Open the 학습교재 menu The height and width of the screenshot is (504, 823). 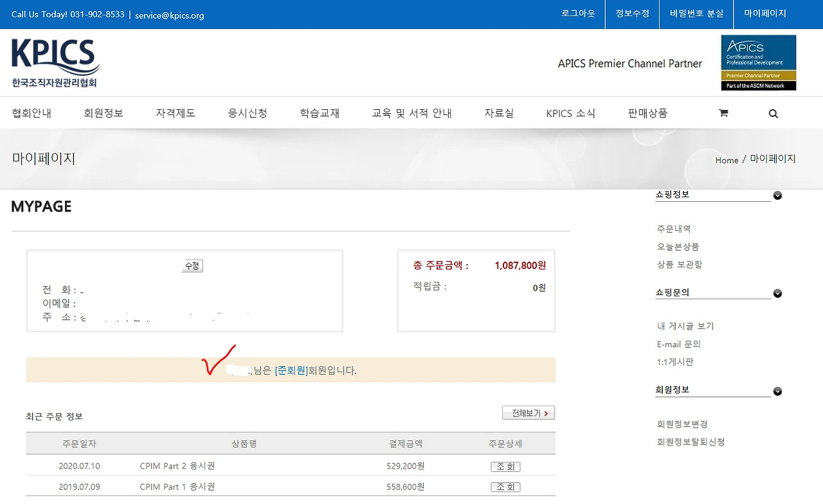click(x=320, y=113)
